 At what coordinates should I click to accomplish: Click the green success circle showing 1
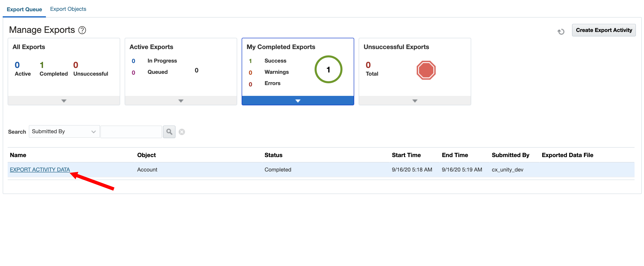(x=328, y=70)
